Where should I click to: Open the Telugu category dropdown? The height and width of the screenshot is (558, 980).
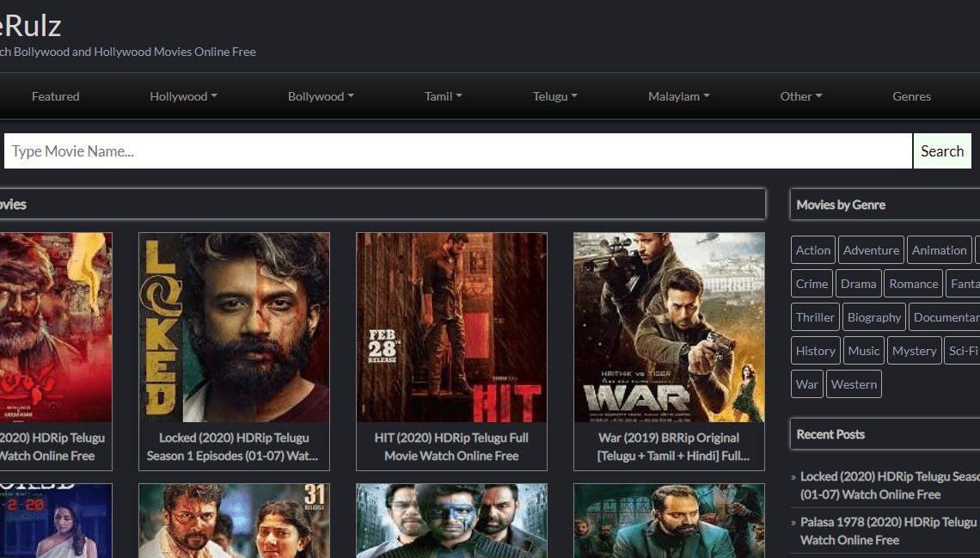coord(554,96)
